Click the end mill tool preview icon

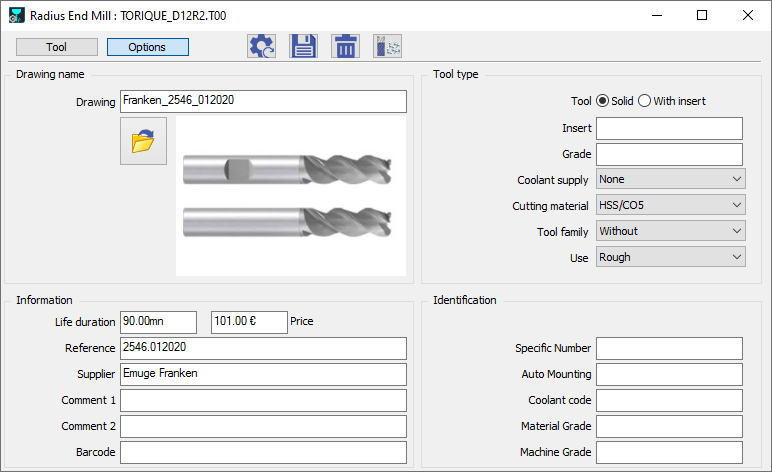click(387, 46)
